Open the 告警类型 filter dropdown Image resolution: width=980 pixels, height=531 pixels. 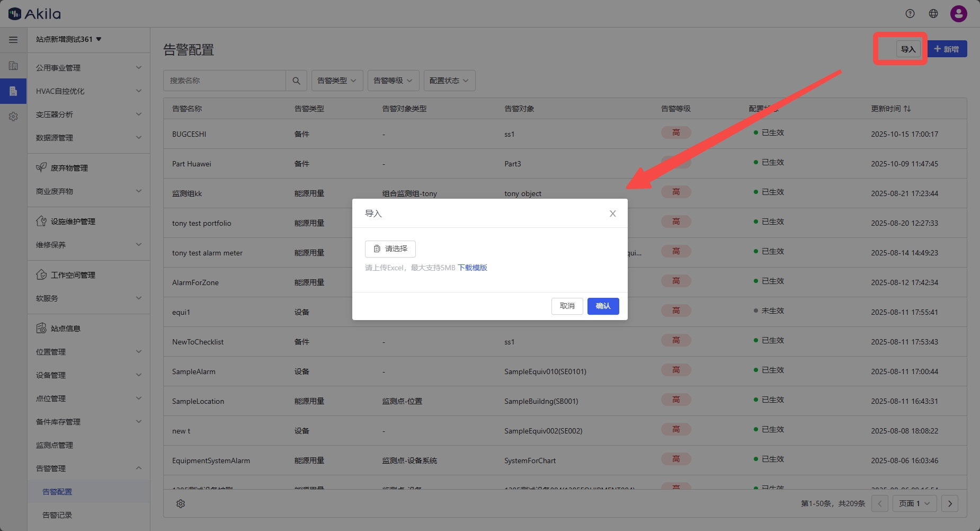336,81
